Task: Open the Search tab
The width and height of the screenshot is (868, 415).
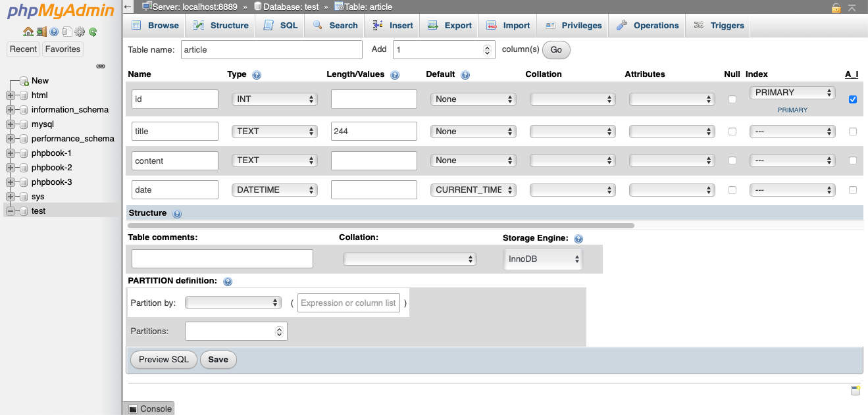Action: (335, 26)
